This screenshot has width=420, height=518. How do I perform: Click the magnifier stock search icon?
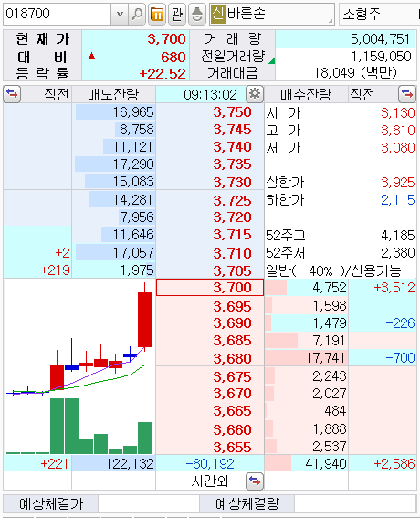coord(137,15)
